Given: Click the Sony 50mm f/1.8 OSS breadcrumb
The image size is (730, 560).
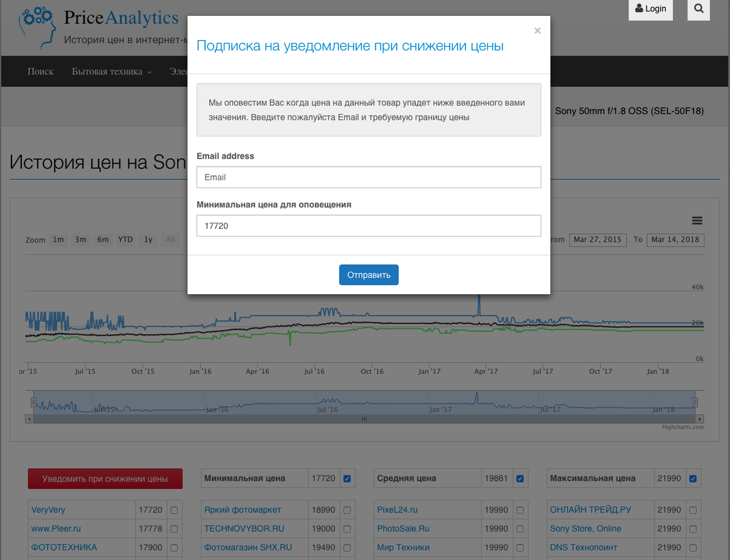Looking at the screenshot, I should point(629,111).
